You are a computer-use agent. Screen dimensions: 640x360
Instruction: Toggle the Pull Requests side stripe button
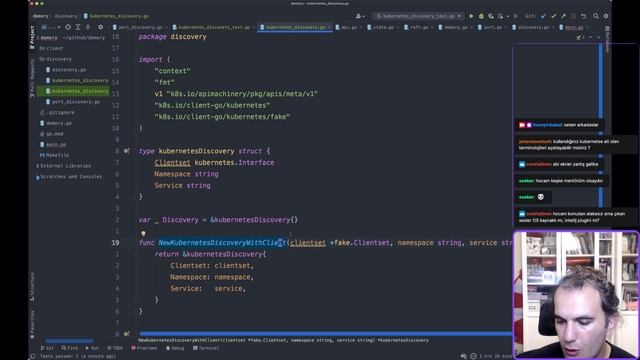(x=32, y=78)
